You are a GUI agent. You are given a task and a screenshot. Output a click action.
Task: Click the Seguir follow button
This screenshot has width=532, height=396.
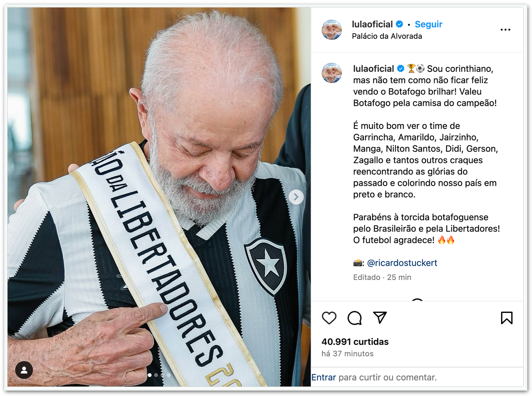428,24
